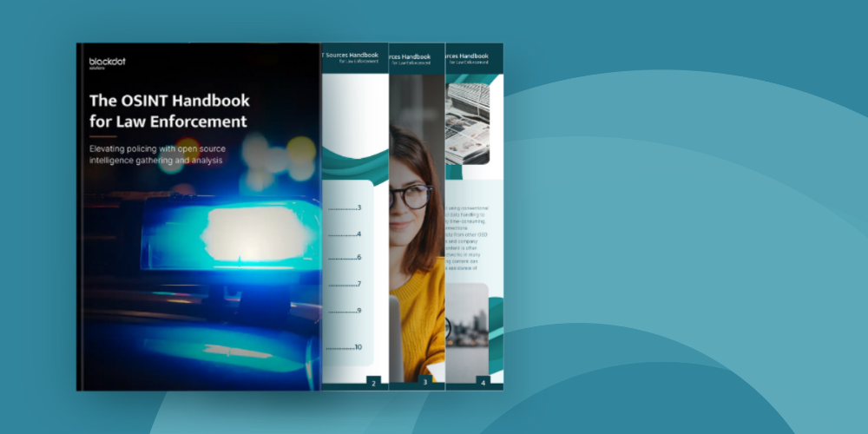Click the page number 3 footer box
This screenshot has height=434, width=868.
[x=425, y=383]
